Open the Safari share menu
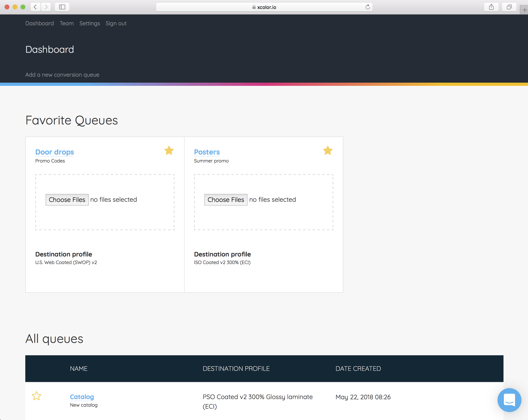This screenshot has height=420, width=528. pyautogui.click(x=491, y=7)
